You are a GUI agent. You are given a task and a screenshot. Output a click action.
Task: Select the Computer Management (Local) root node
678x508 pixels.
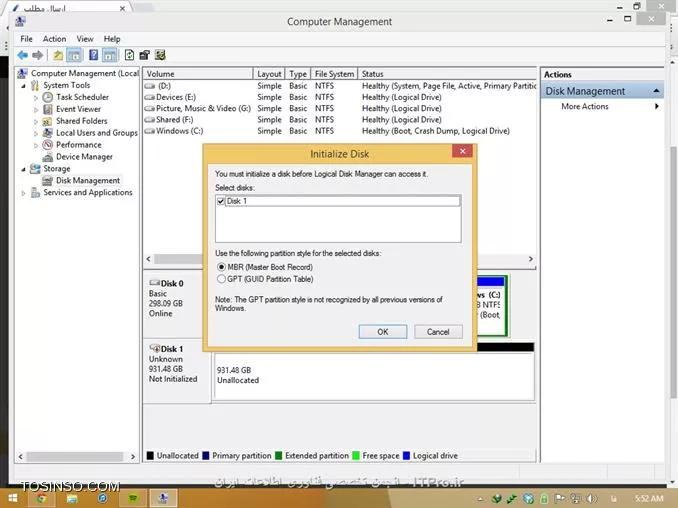[78, 73]
